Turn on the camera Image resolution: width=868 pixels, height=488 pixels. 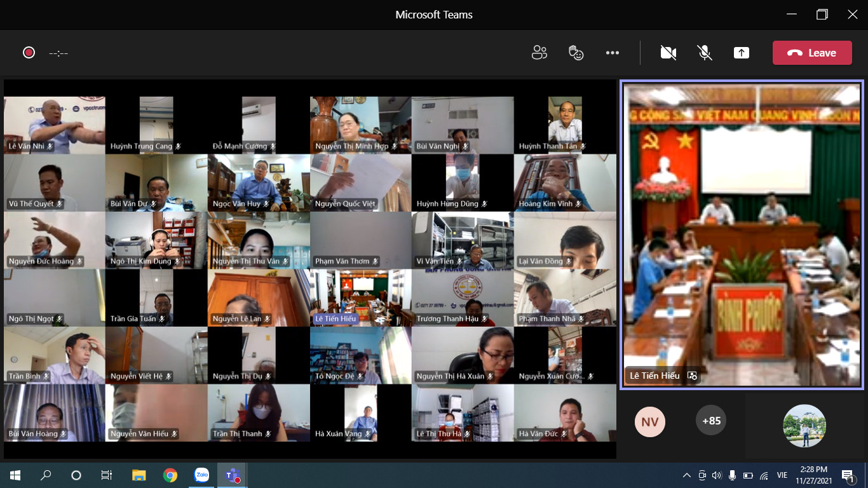[668, 53]
